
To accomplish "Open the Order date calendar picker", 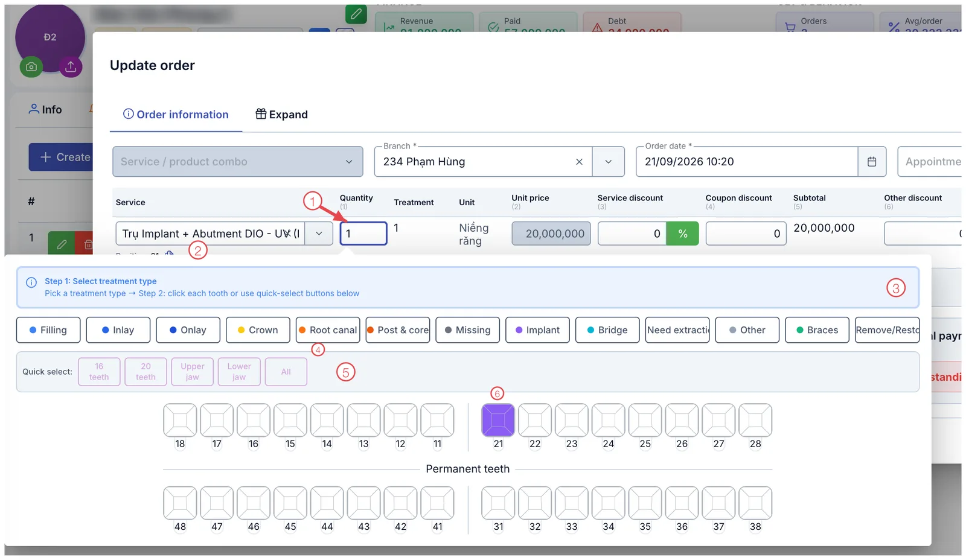I will (872, 162).
